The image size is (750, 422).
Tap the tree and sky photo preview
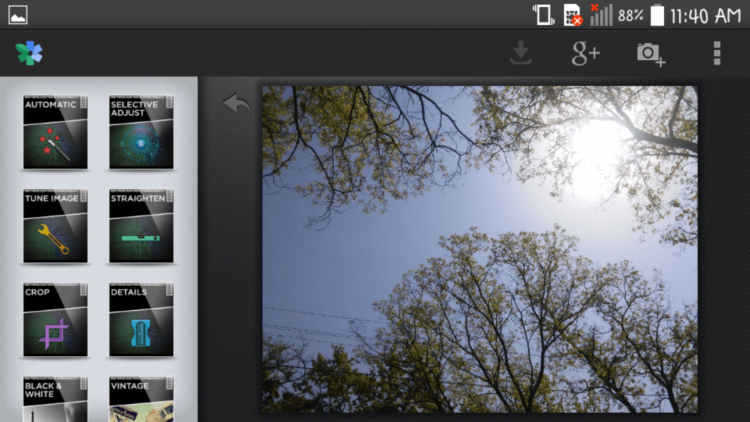(479, 248)
